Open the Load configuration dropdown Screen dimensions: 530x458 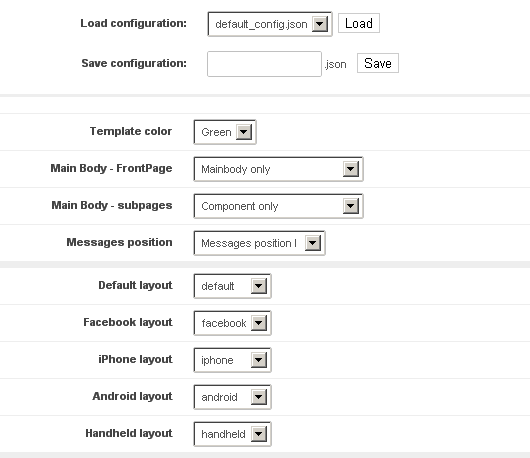[x=270, y=24]
